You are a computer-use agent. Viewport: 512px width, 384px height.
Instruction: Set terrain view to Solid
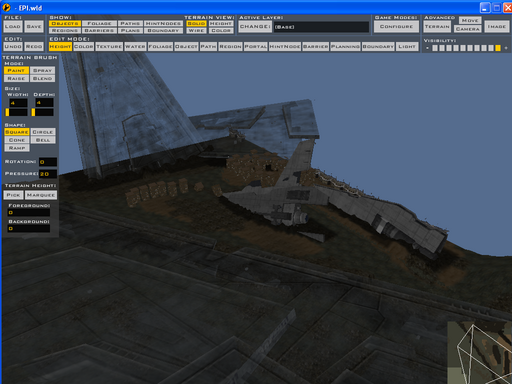196,24
